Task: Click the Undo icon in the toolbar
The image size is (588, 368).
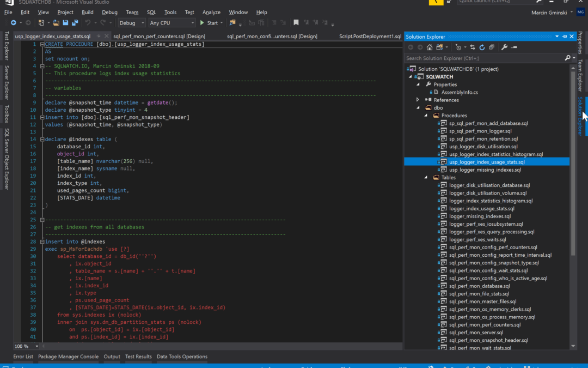Action: (89, 22)
